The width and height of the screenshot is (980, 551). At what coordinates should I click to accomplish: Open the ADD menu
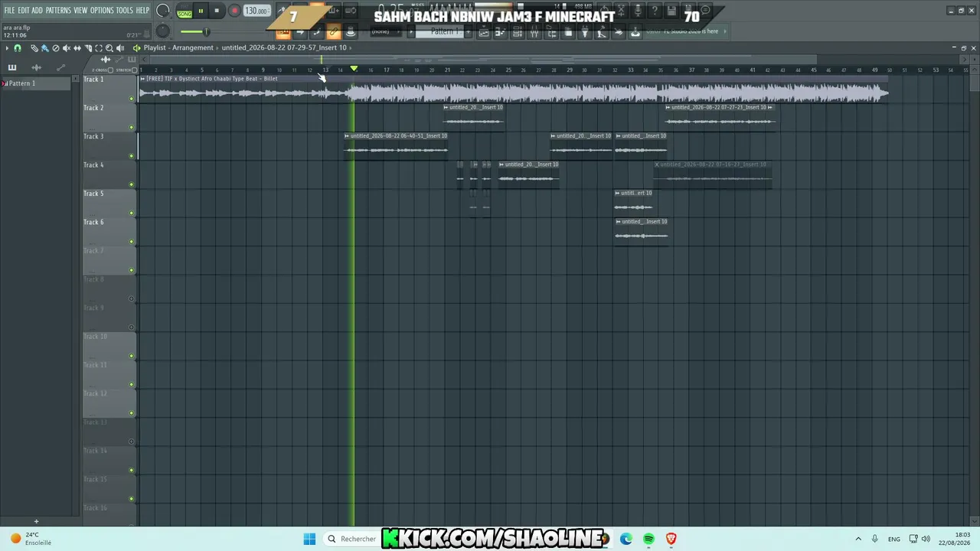click(x=37, y=10)
